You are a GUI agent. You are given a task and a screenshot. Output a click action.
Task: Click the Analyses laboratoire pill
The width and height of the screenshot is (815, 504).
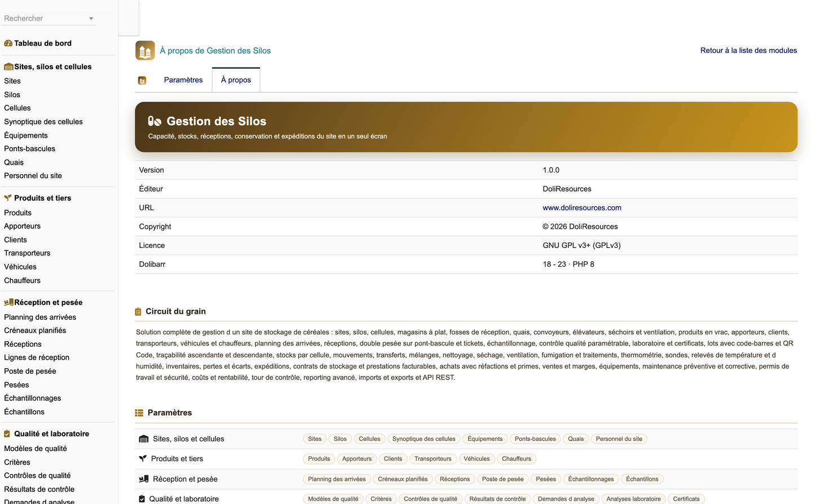coord(633,499)
